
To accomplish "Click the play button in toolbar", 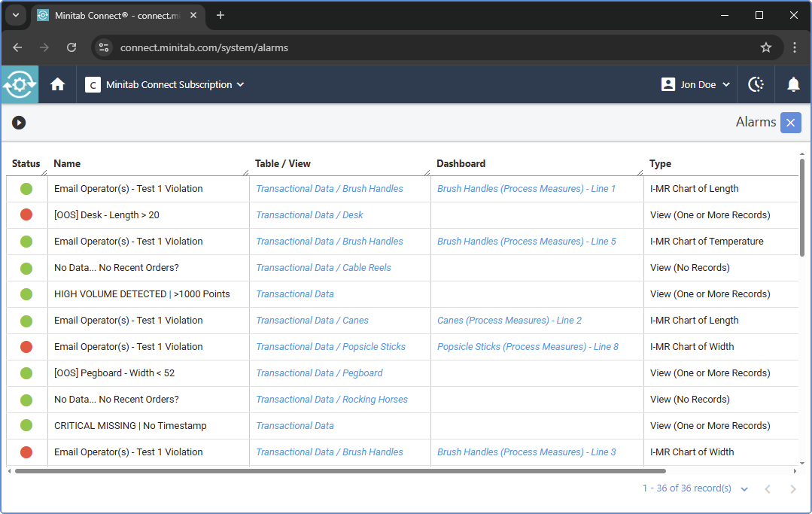I will (x=19, y=123).
